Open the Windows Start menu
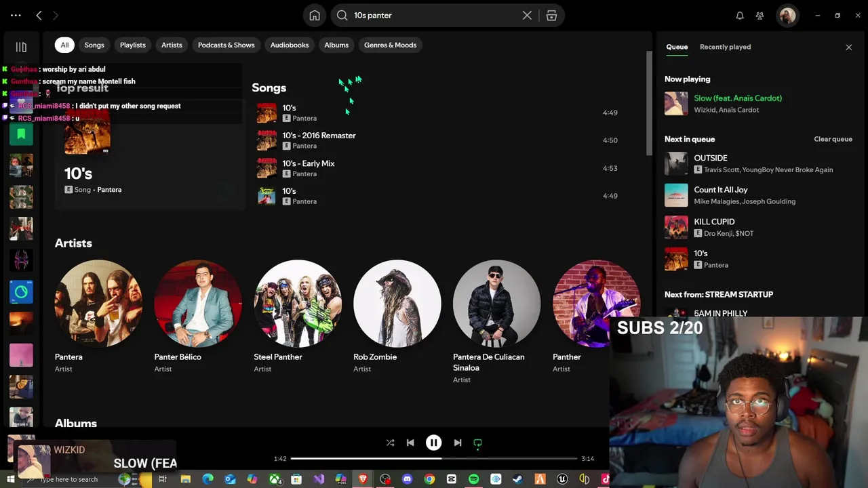The height and width of the screenshot is (488, 868). (x=10, y=479)
